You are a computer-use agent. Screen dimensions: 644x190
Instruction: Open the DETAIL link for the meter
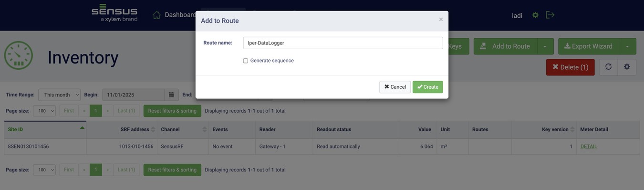point(589,147)
